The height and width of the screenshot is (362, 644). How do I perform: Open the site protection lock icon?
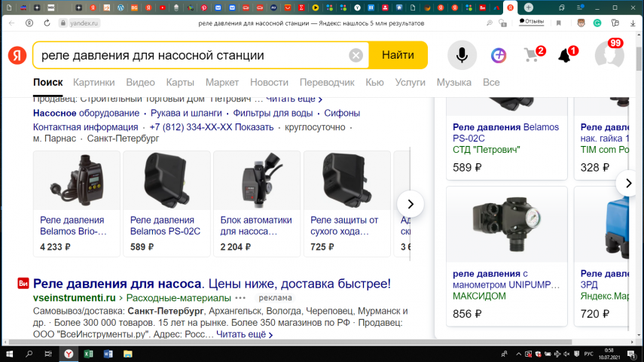point(63,23)
